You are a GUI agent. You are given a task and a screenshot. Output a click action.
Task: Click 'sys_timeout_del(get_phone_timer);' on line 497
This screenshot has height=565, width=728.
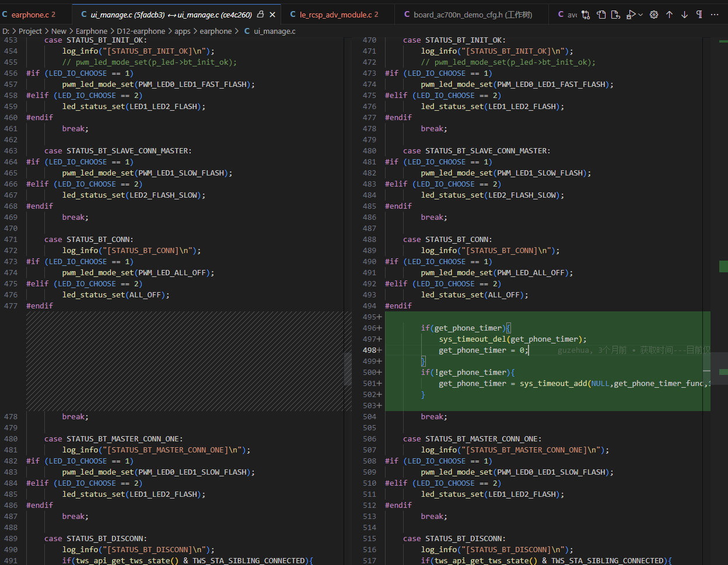[x=513, y=339]
